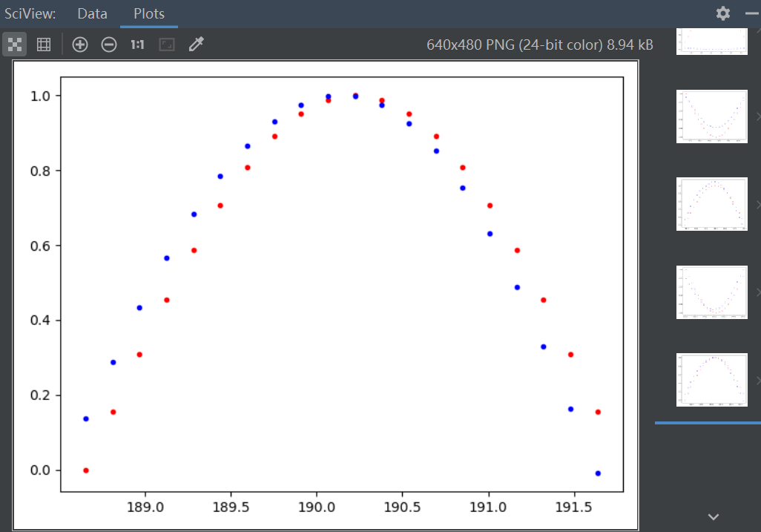Click the 1.0 y-axis tick label
This screenshot has height=532, width=761.
[40, 96]
